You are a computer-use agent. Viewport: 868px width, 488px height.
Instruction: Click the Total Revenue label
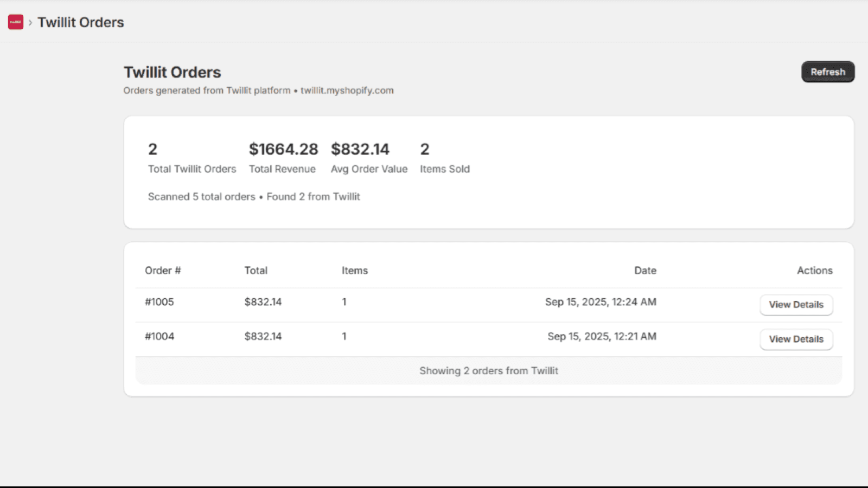pyautogui.click(x=282, y=169)
